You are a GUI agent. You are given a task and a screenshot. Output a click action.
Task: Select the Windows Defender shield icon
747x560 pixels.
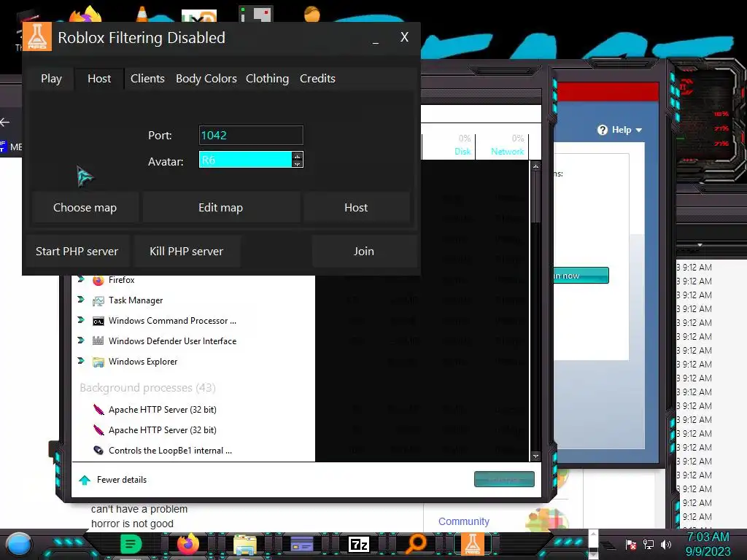(98, 341)
